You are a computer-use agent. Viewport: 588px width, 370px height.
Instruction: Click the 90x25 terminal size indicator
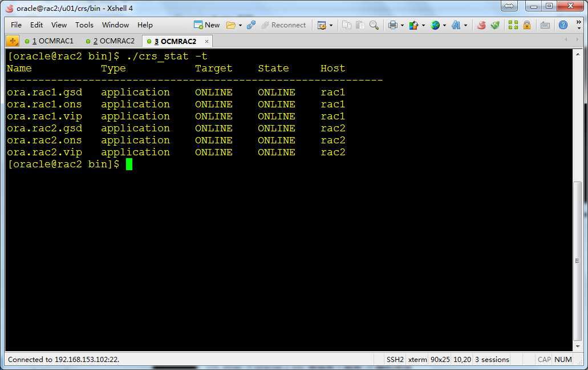click(x=440, y=360)
